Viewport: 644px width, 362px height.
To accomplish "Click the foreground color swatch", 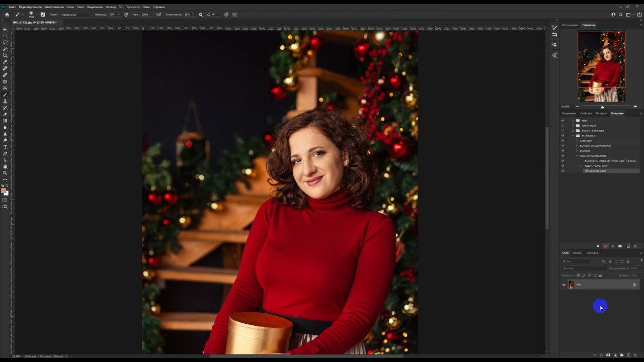I will click(4, 191).
